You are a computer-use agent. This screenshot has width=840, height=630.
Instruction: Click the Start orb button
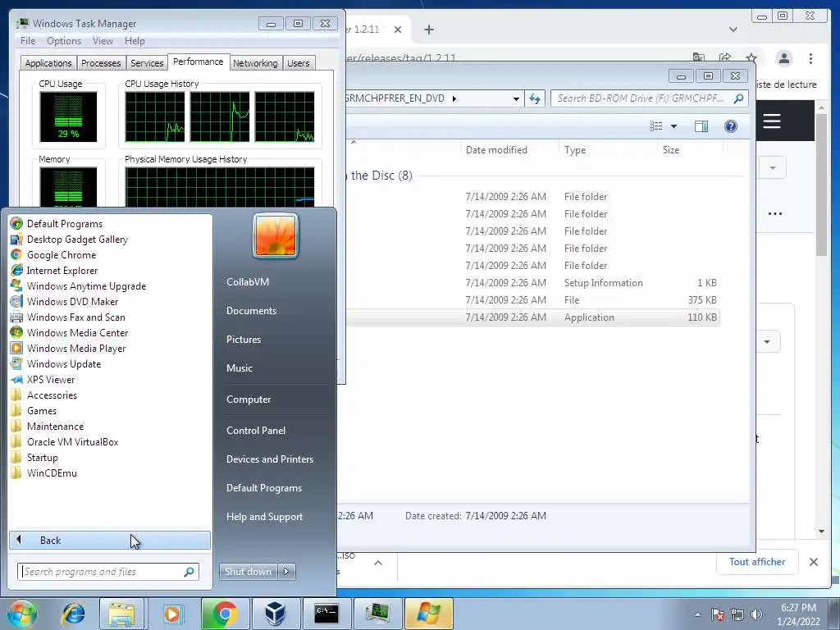21,614
